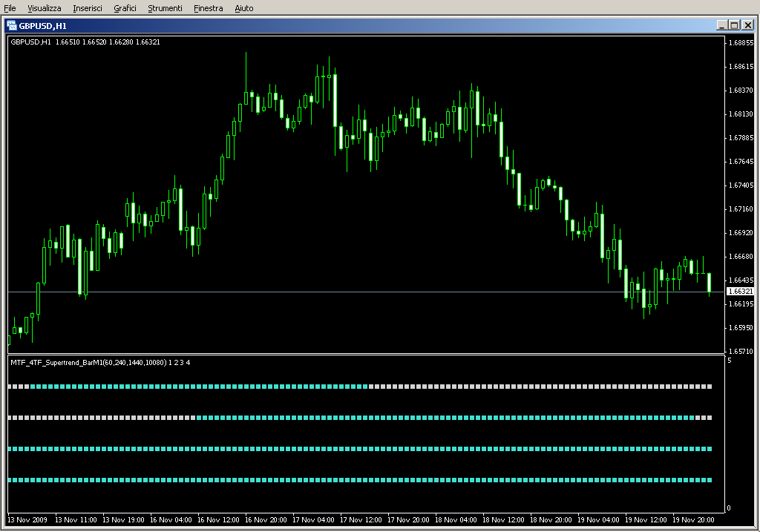Click the 13 Nov 2009 time label
This screenshot has height=532, width=760.
pos(27,520)
